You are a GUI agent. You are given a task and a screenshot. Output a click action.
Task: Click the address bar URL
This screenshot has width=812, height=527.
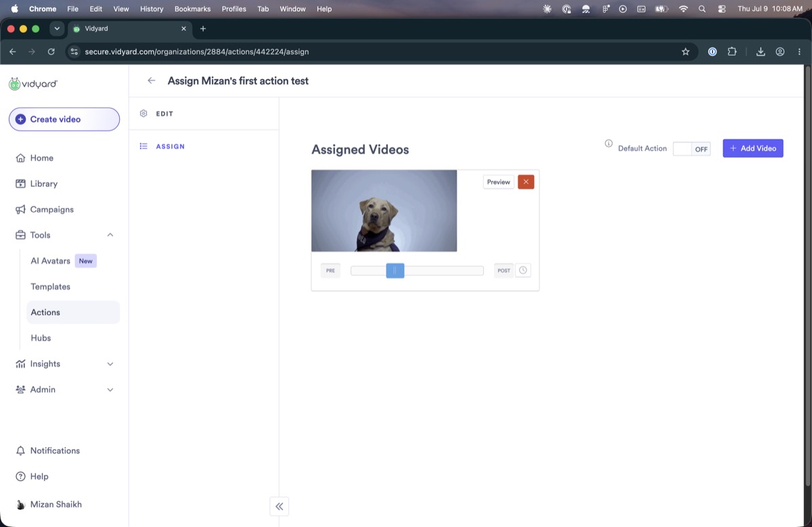point(197,51)
